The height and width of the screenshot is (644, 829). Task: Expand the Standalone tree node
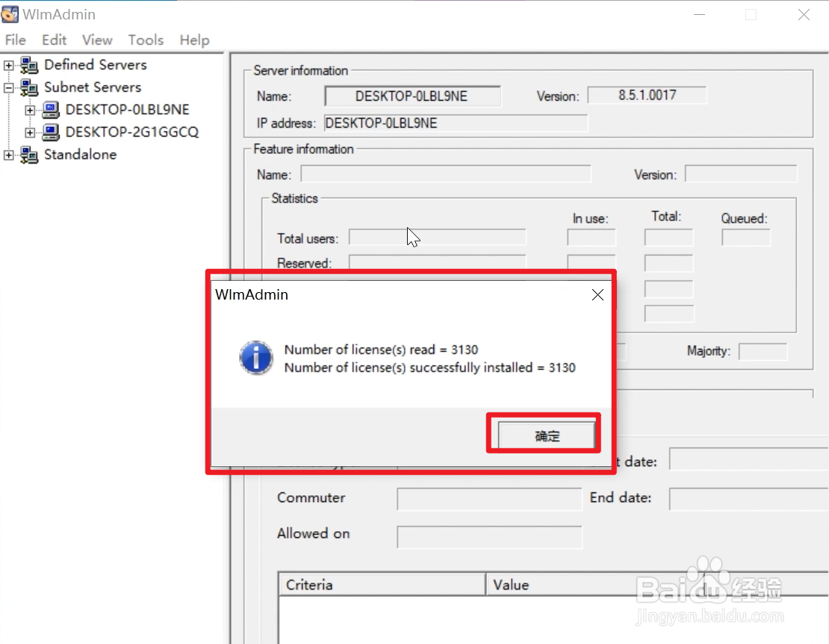click(x=8, y=155)
